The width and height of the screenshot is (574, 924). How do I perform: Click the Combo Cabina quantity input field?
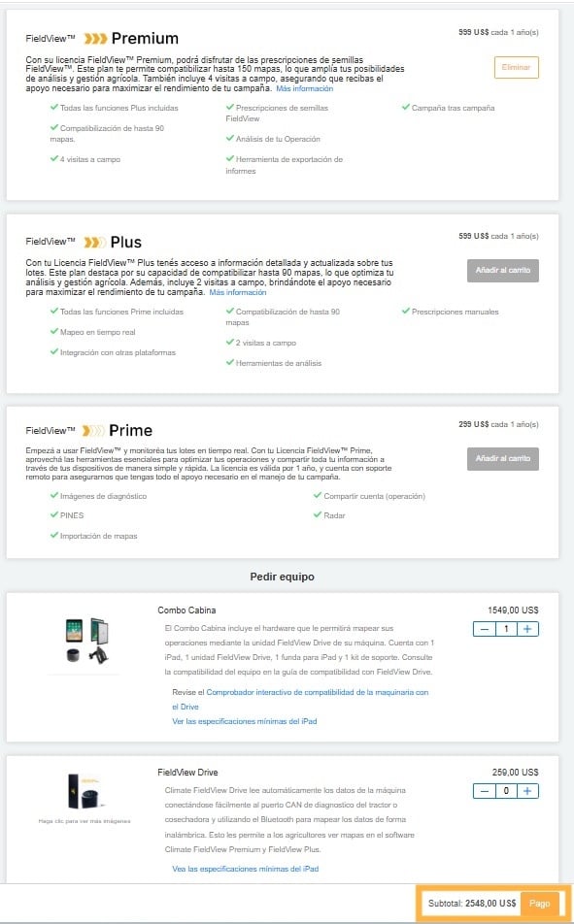[x=504, y=629]
